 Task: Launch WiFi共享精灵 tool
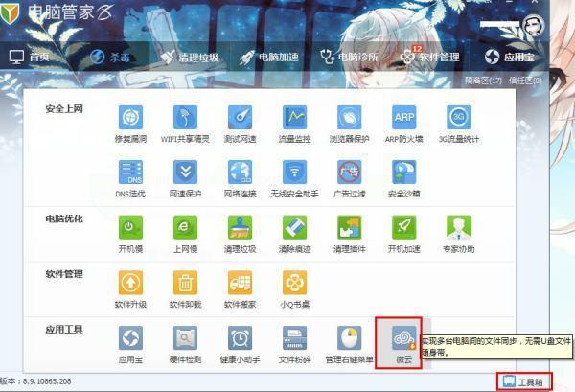(x=185, y=124)
